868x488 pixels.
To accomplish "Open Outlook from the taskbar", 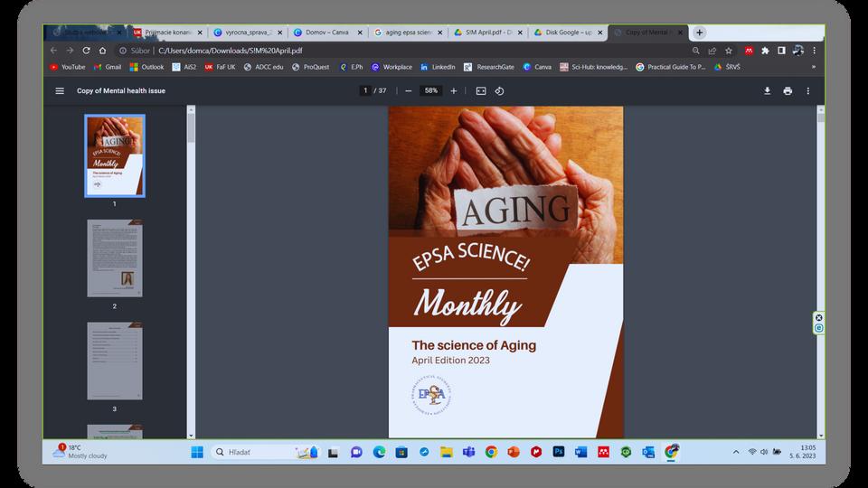I will (648, 452).
